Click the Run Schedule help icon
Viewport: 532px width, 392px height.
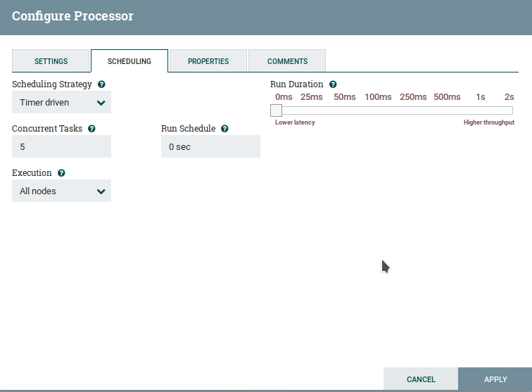(x=224, y=129)
